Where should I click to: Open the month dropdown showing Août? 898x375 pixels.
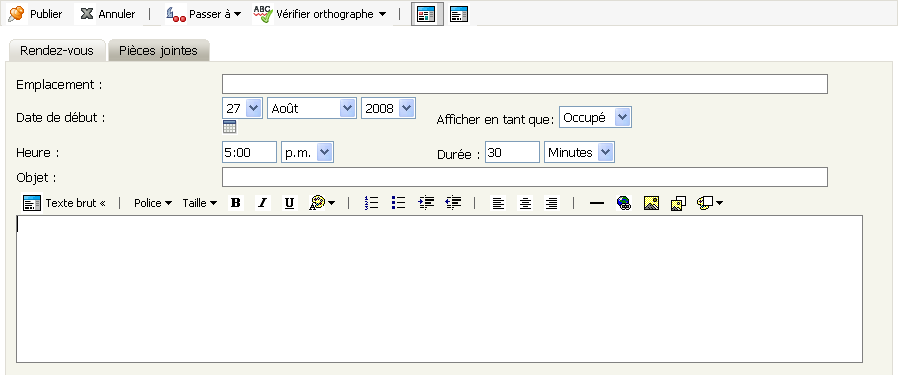[x=312, y=108]
